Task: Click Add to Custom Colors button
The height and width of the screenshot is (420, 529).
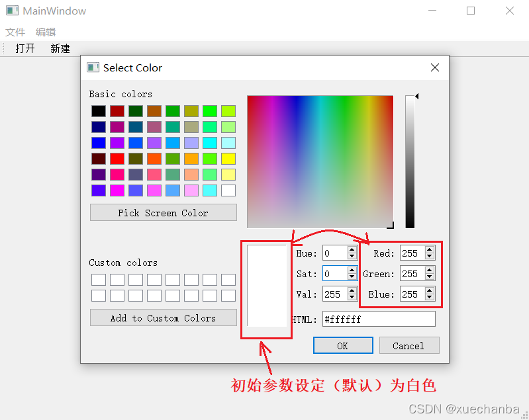Action: coord(164,318)
